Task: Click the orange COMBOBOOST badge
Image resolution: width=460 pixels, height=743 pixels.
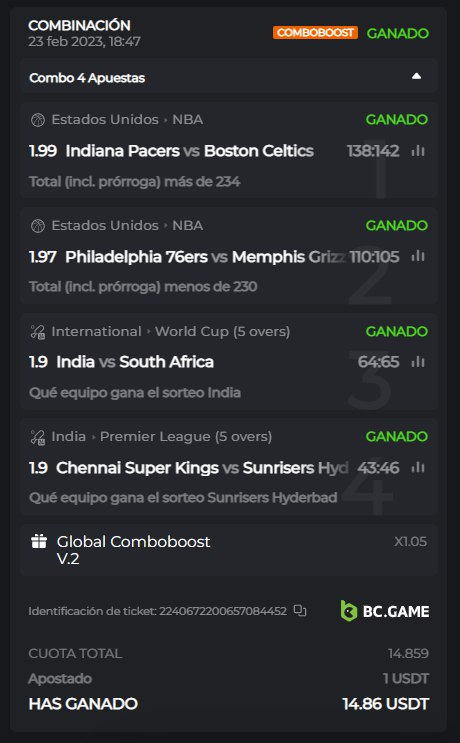Action: pyautogui.click(x=315, y=33)
